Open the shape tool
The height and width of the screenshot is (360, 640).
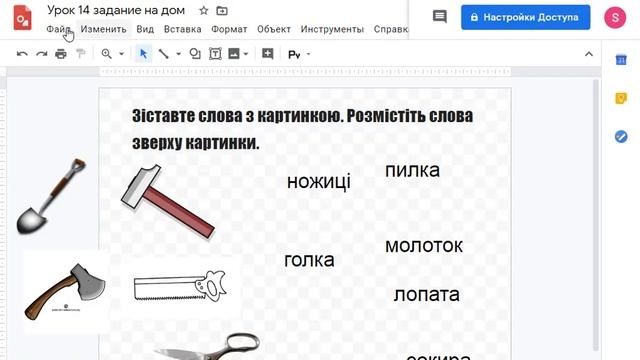(x=195, y=54)
